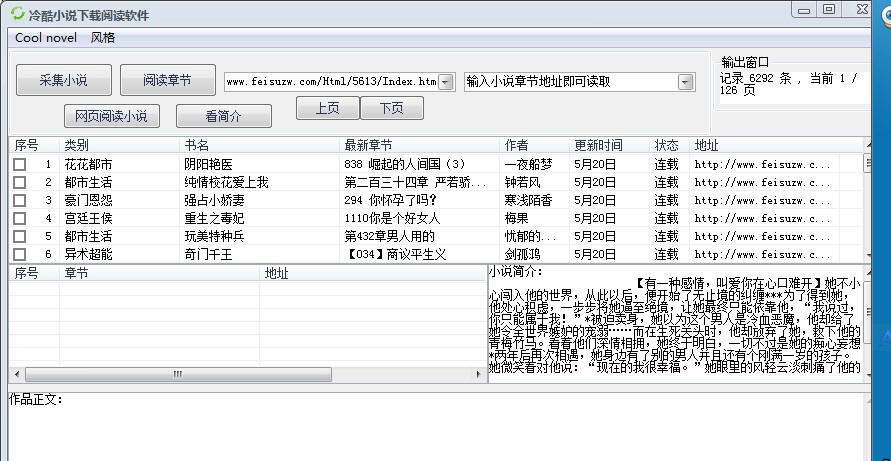
Task: Check the box for row 3 强占小娇妻
Action: [x=20, y=201]
